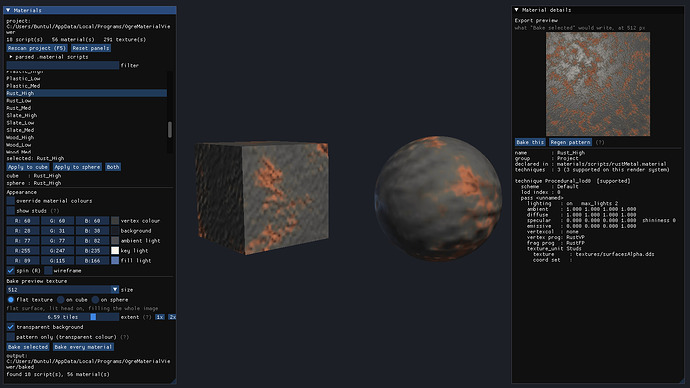690x388 pixels.
Task: Apply material to Both shapes
Action: point(113,167)
